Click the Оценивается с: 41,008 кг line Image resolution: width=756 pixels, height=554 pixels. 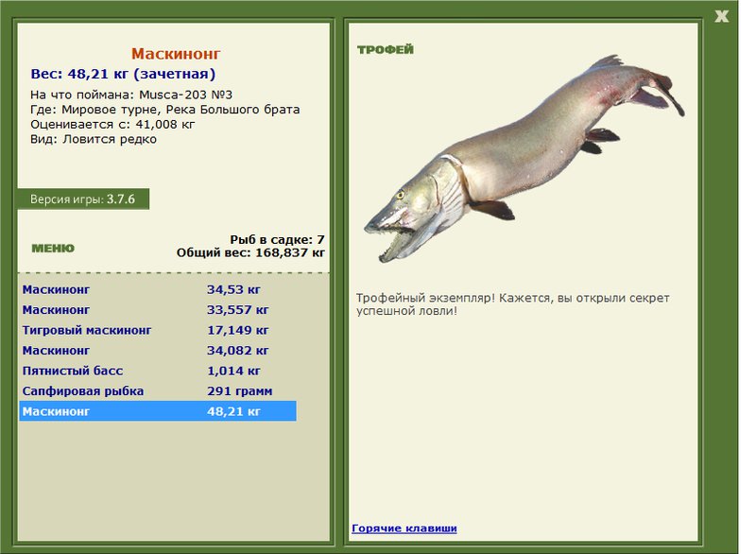pyautogui.click(x=112, y=125)
